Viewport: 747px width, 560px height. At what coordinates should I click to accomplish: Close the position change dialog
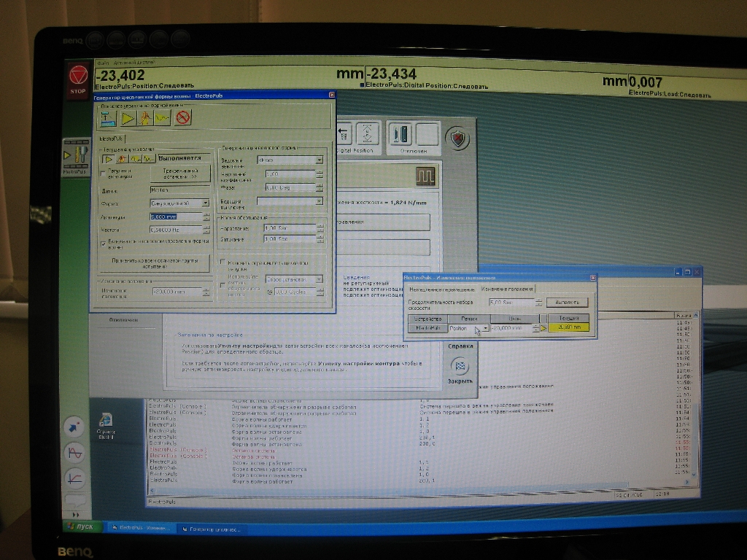(x=592, y=278)
